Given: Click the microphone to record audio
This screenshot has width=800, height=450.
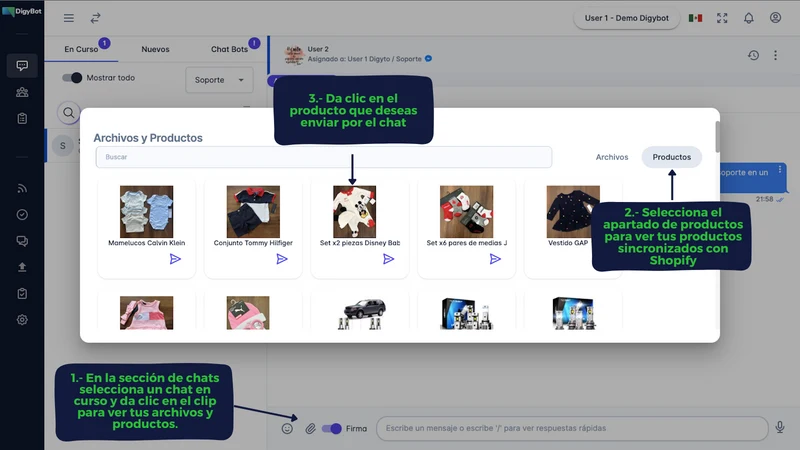Looking at the screenshot, I should click(x=780, y=428).
